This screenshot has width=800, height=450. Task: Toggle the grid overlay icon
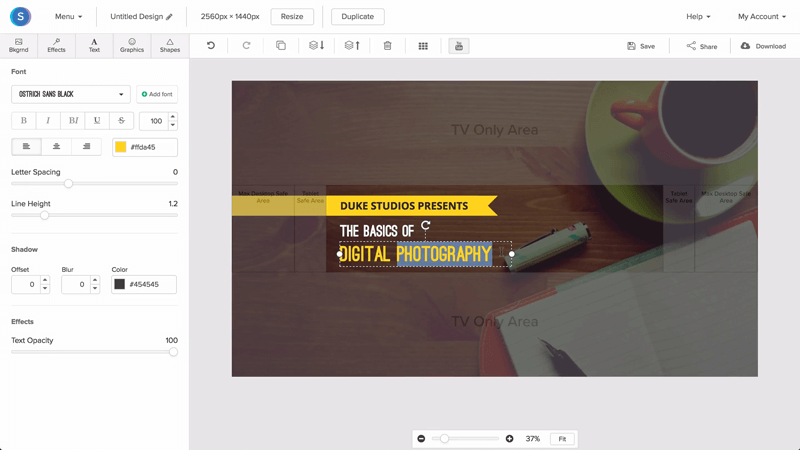[x=423, y=46]
